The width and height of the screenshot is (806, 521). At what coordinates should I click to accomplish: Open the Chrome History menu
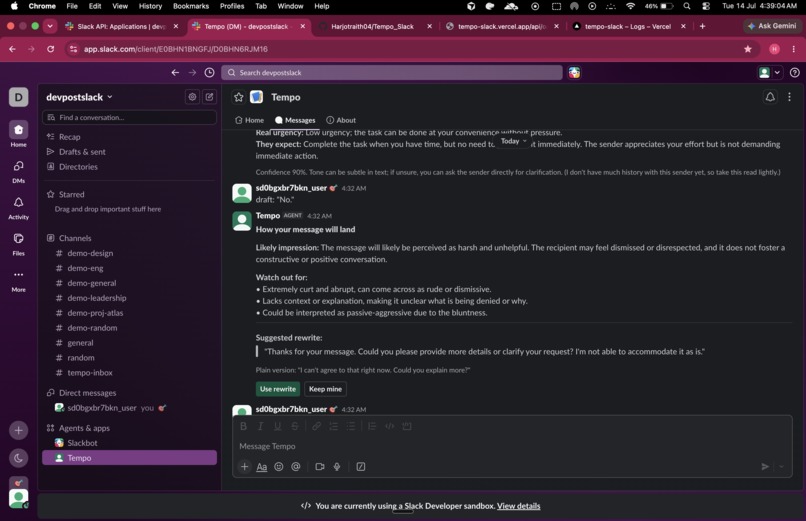pos(150,6)
